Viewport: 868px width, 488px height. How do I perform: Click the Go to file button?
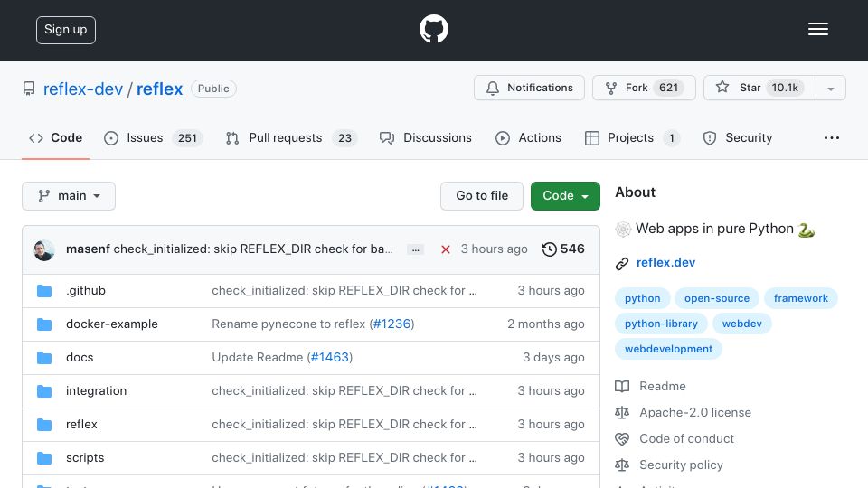[482, 196]
